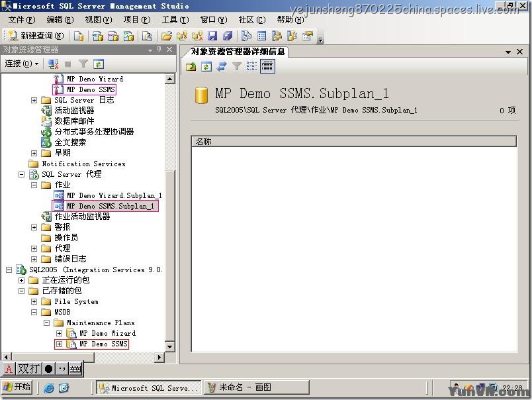This screenshot has height=400, width=532.
Task: Click the Analysis Services MDX Query icon
Action: (x=98, y=36)
